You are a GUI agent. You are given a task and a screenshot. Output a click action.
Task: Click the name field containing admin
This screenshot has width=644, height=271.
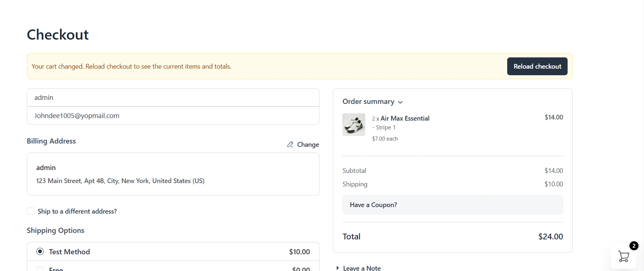(173, 97)
